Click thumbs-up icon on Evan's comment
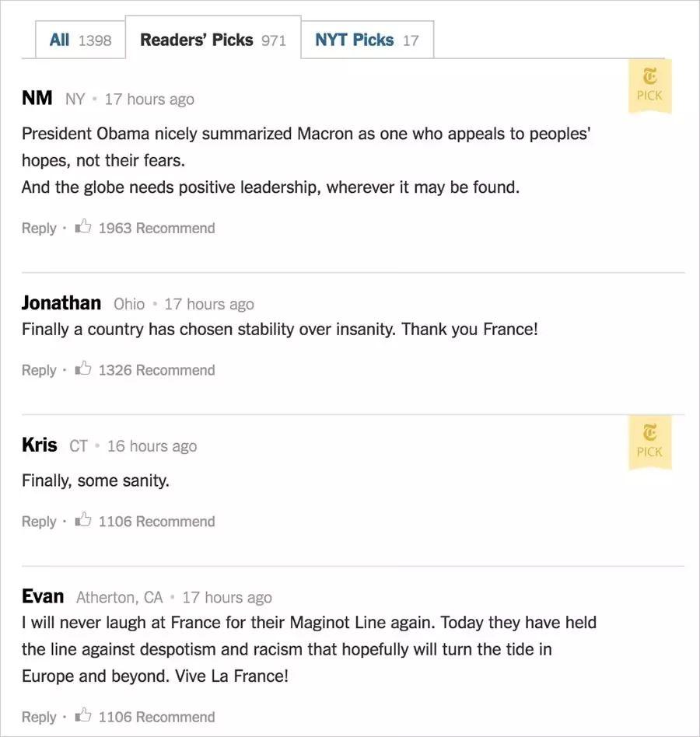Screen dimensions: 700x737 pos(83,716)
